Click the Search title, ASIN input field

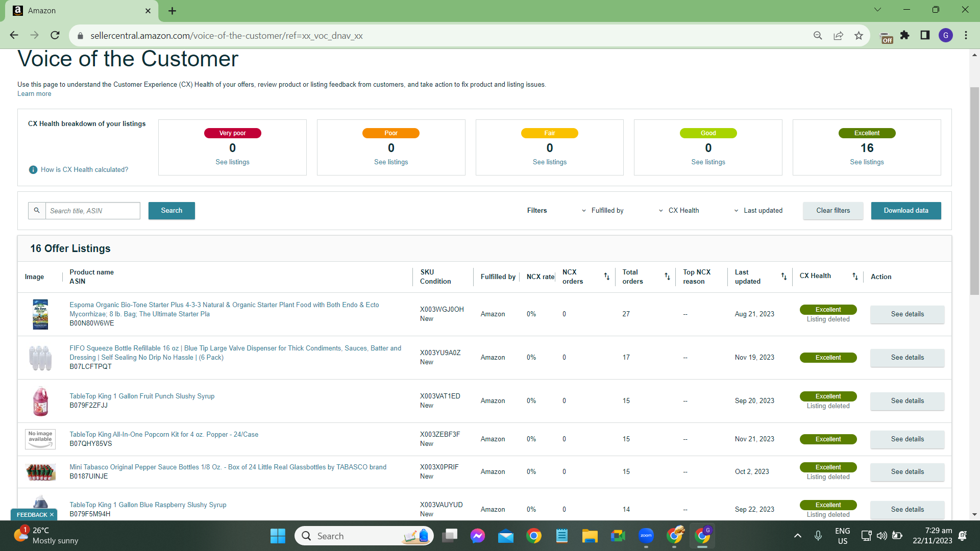(92, 211)
